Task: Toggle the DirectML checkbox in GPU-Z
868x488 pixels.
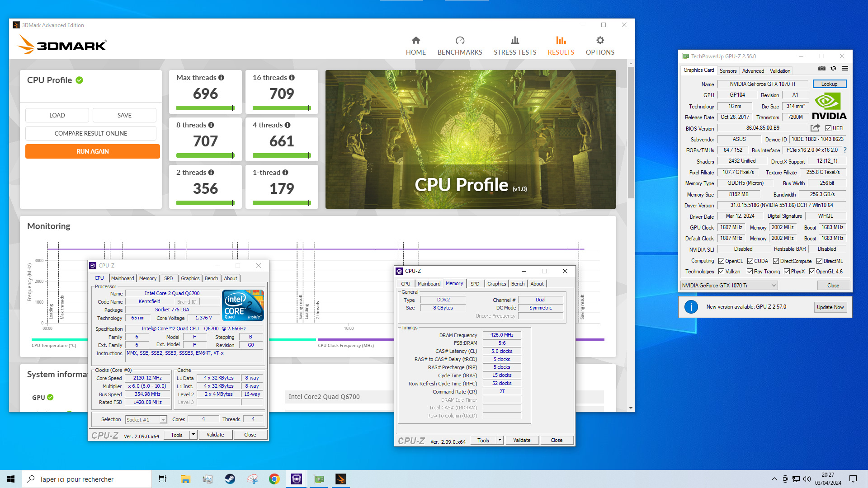Action: pyautogui.click(x=820, y=261)
